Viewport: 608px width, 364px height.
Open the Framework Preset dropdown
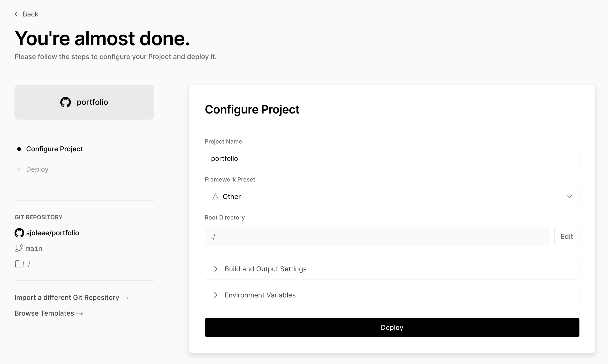click(x=391, y=197)
